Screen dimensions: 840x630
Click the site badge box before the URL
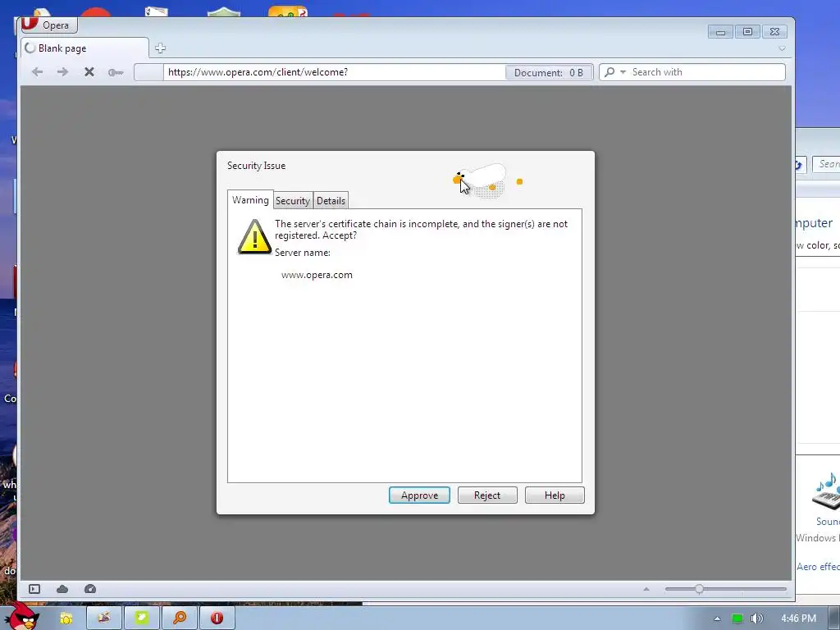point(148,72)
